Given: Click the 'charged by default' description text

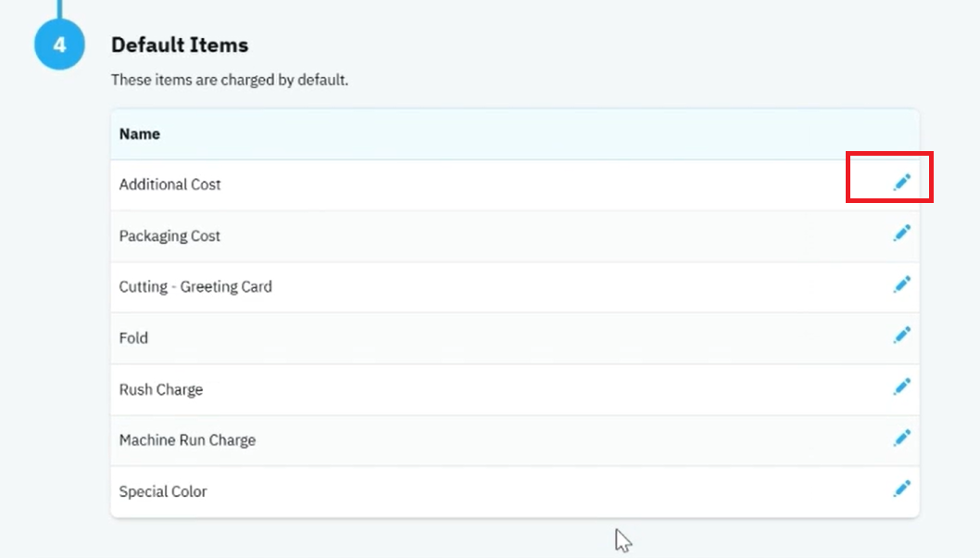Looking at the screenshot, I should (230, 80).
